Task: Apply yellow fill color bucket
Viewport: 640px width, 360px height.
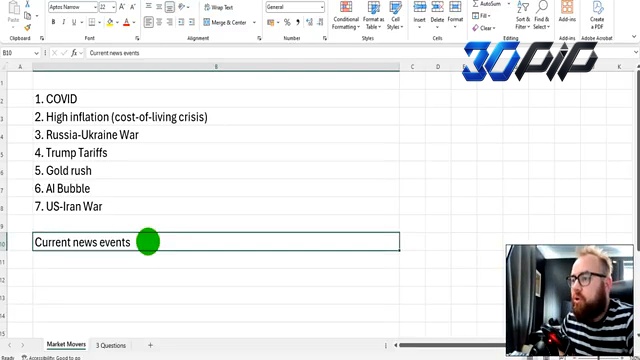Action: click(110, 22)
